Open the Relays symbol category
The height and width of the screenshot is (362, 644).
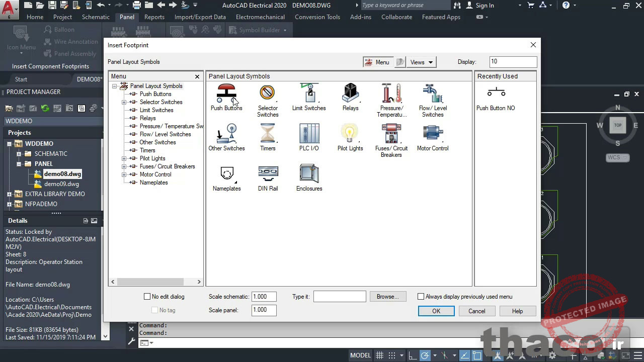[x=350, y=93]
